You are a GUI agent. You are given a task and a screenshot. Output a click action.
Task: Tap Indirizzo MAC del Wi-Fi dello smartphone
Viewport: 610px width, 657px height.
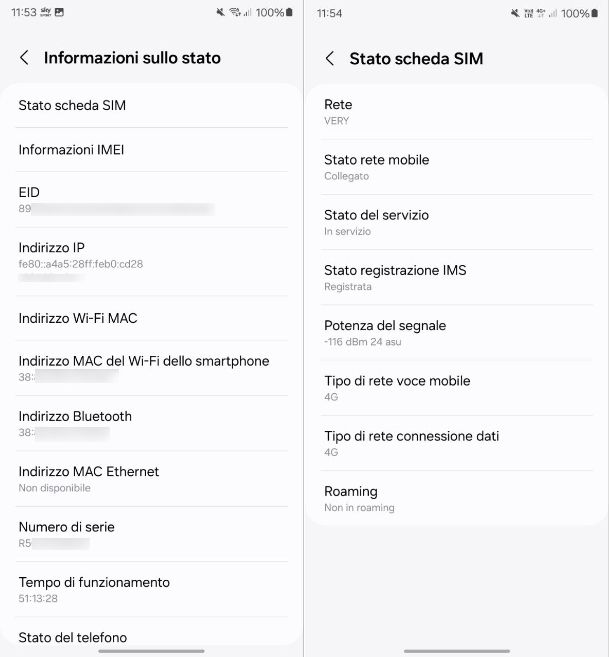pos(152,368)
